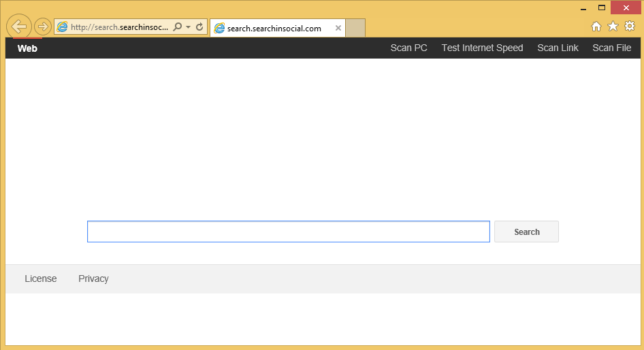Focus the main search text box
This screenshot has width=644, height=350.
tap(289, 232)
